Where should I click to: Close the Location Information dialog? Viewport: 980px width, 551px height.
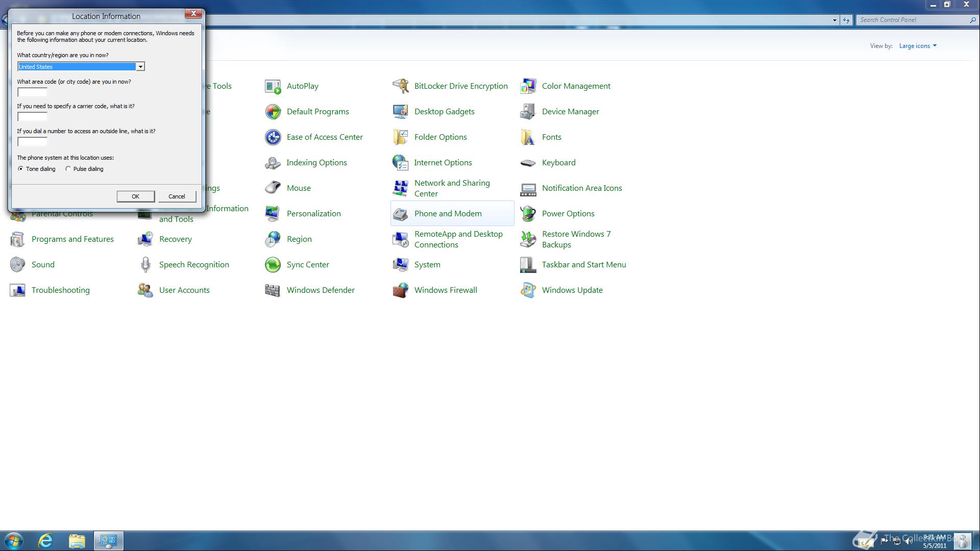coord(193,14)
